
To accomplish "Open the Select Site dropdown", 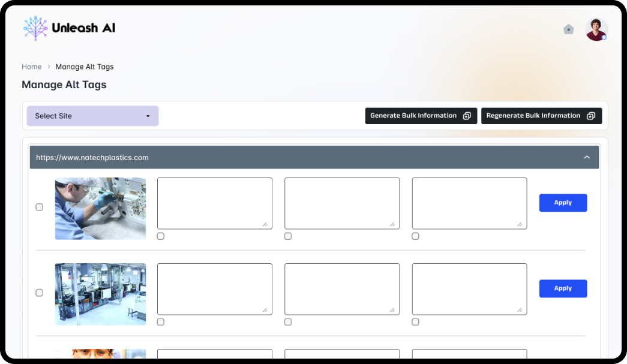I will pyautogui.click(x=93, y=116).
